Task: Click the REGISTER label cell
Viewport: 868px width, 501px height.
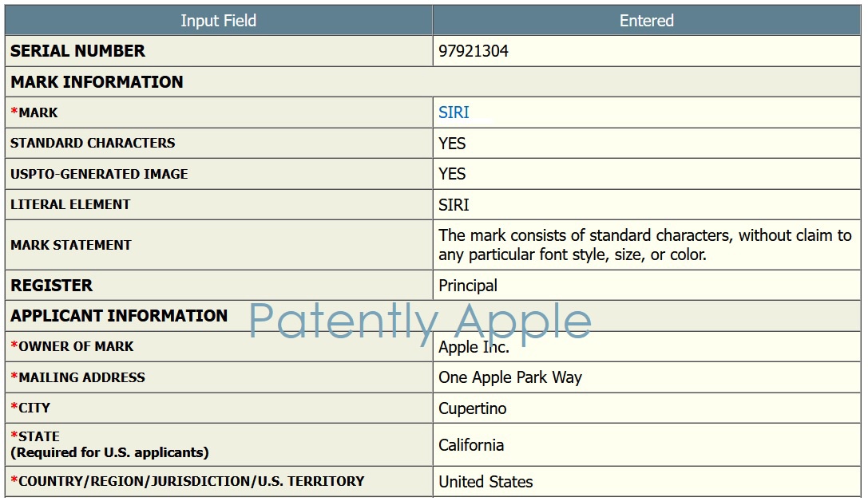Action: [x=51, y=286]
